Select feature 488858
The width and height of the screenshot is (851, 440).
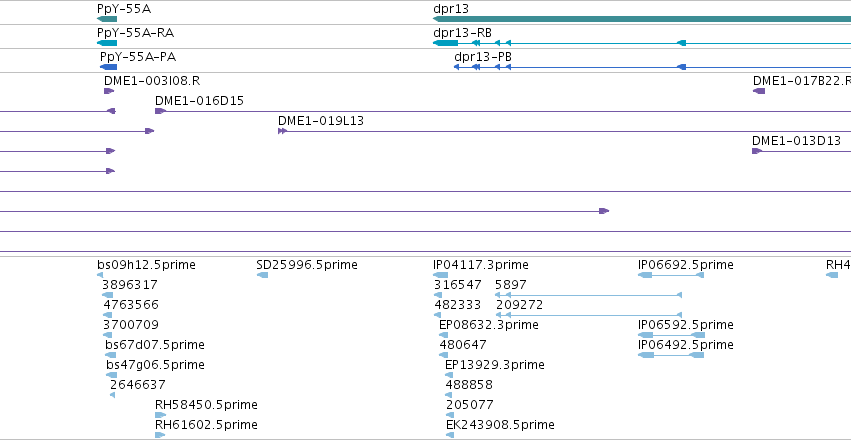tap(469, 385)
